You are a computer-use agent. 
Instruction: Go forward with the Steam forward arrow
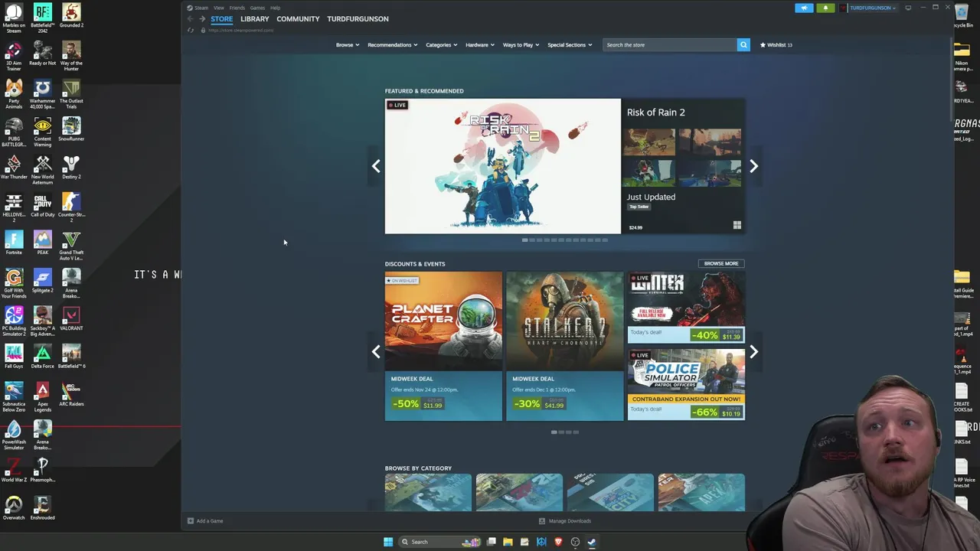[x=202, y=19]
